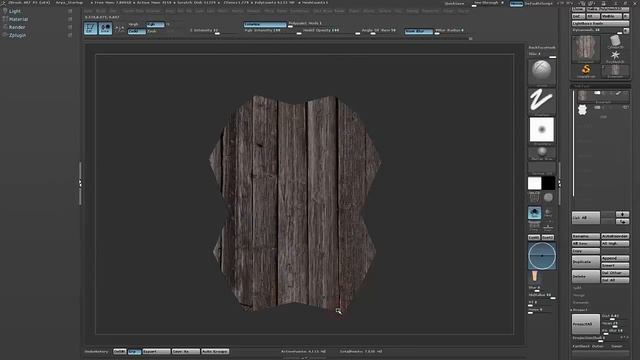Click the AutoReorder button
The width and height of the screenshot is (640, 360).
615,236
